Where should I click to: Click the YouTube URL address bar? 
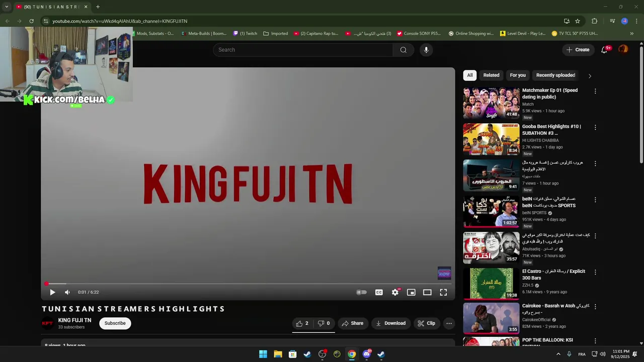302,21
